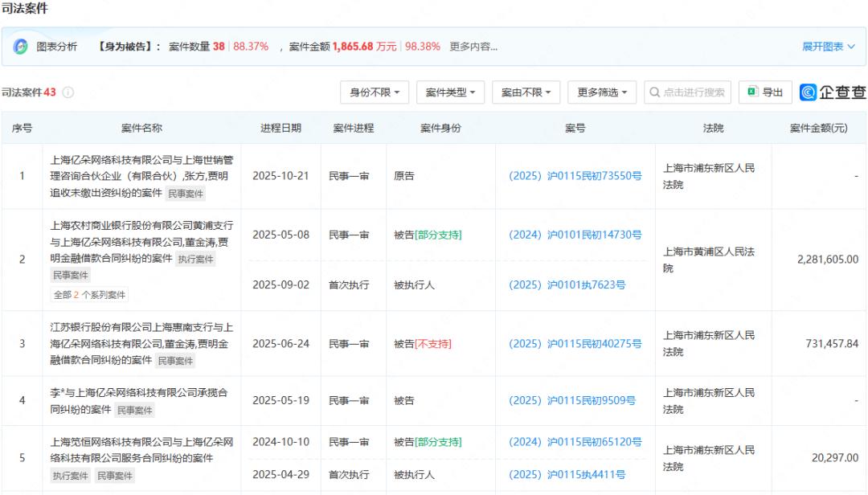Open case number 沪0115执4411号

click(x=567, y=475)
